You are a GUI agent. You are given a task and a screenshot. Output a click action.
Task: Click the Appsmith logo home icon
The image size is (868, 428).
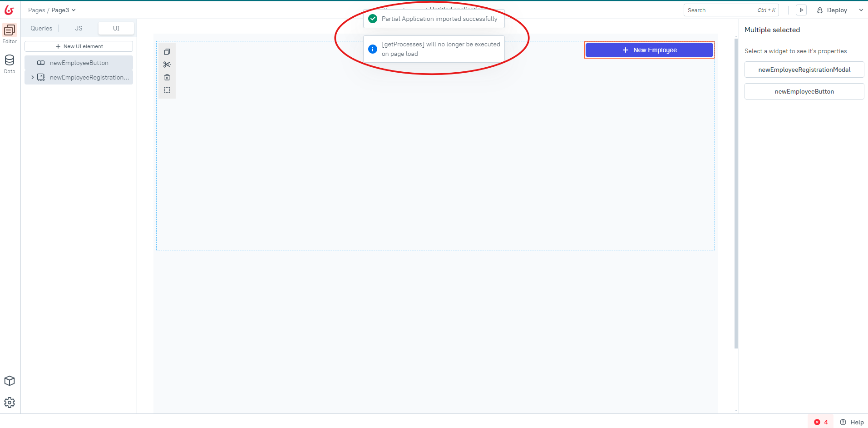click(9, 10)
